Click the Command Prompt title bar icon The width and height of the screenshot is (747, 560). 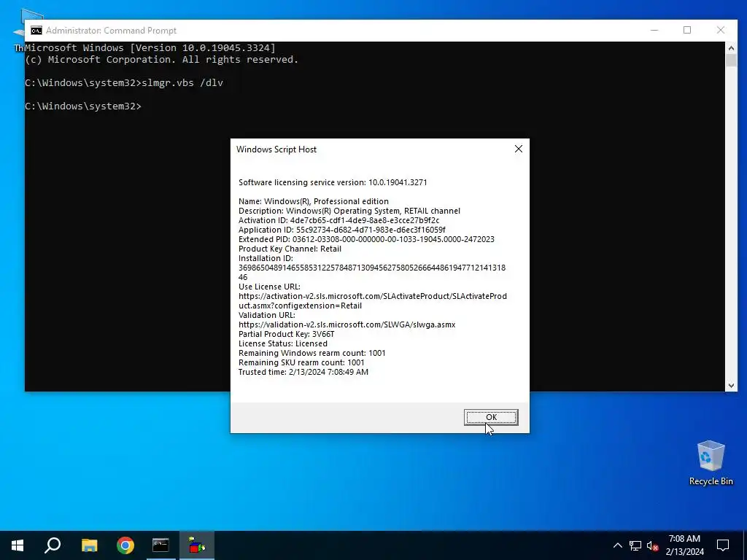click(x=36, y=31)
